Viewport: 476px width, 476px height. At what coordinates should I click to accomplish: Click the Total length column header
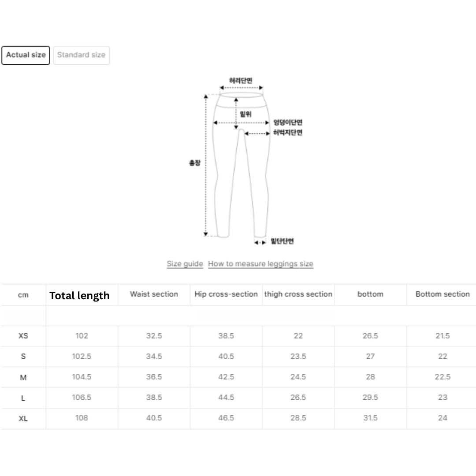tap(79, 295)
